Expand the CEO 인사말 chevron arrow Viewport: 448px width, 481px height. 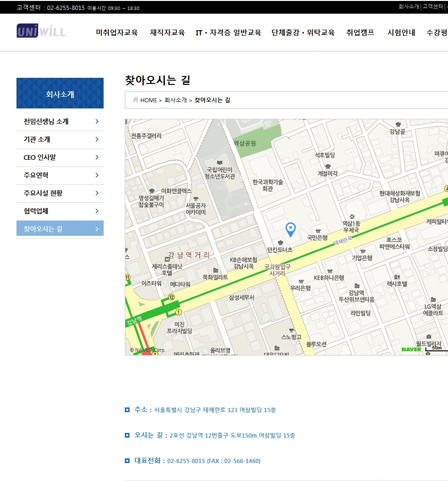[x=97, y=158]
